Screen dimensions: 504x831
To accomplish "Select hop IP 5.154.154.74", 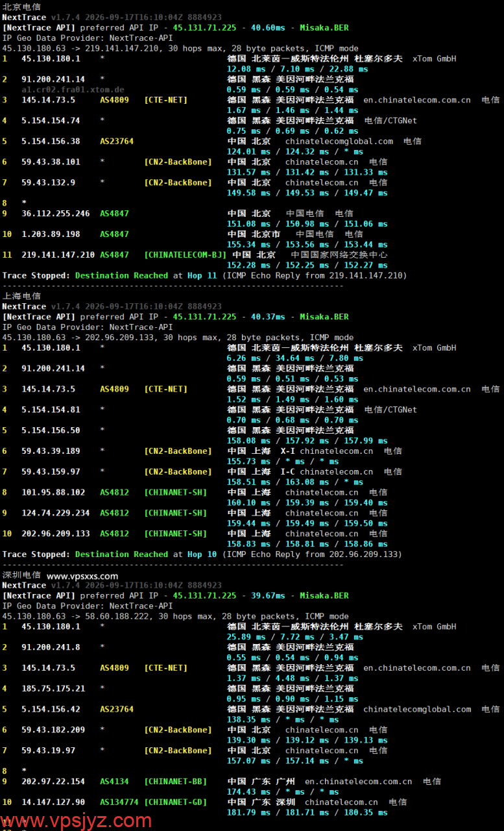I will click(51, 121).
